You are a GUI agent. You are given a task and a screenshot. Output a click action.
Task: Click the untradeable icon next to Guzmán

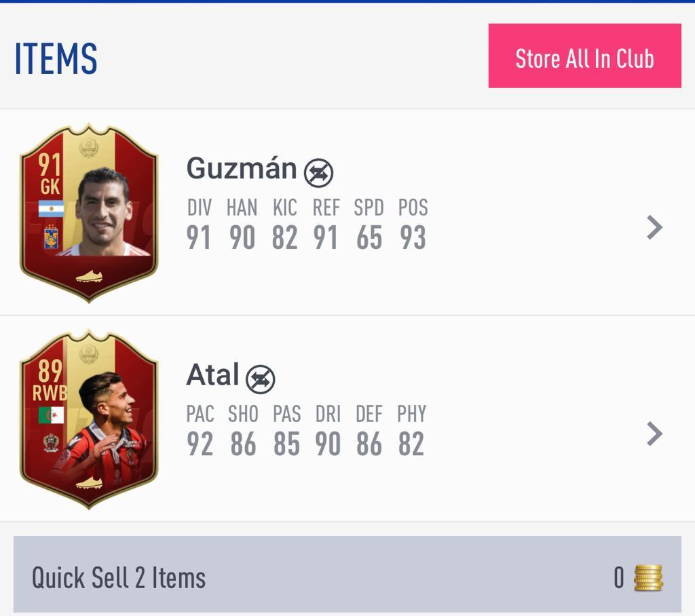318,173
